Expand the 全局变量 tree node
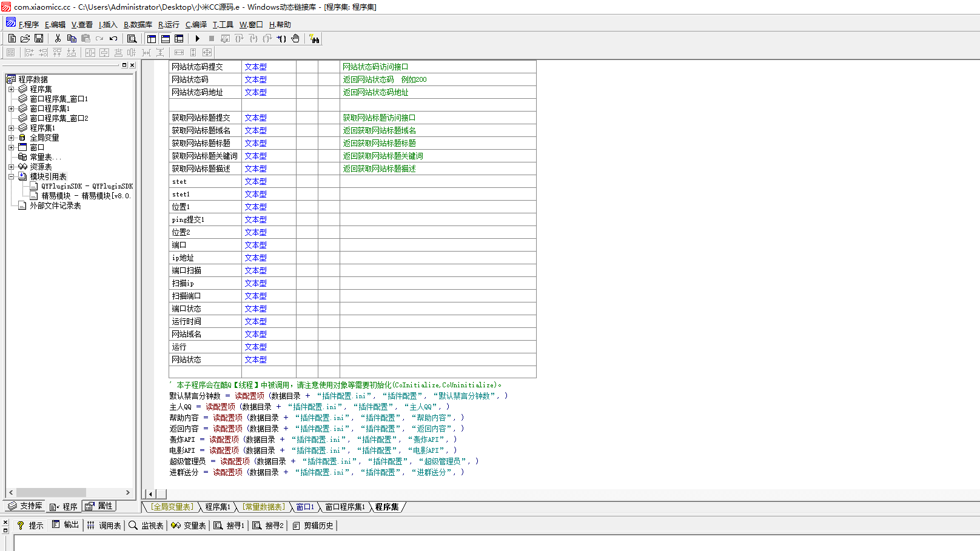The height and width of the screenshot is (551, 980). coord(11,138)
